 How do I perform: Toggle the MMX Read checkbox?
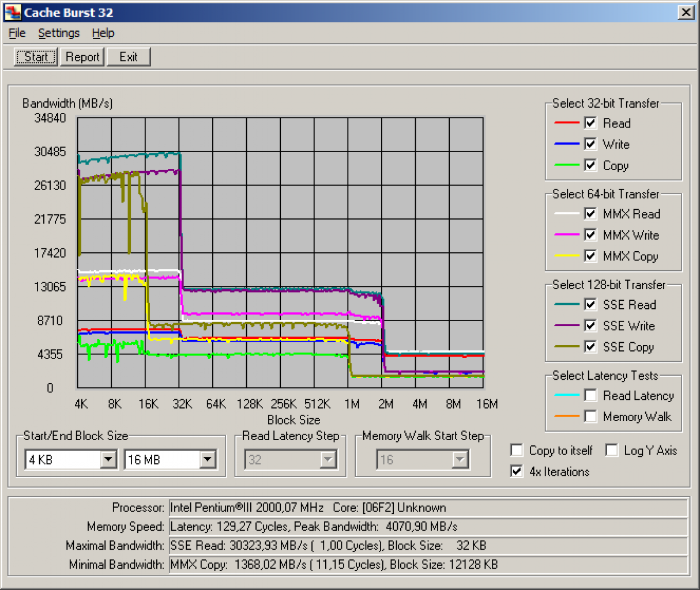590,214
